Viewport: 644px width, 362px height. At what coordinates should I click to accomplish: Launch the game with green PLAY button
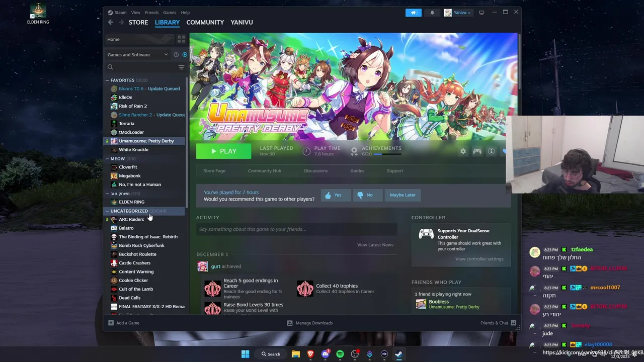[223, 151]
